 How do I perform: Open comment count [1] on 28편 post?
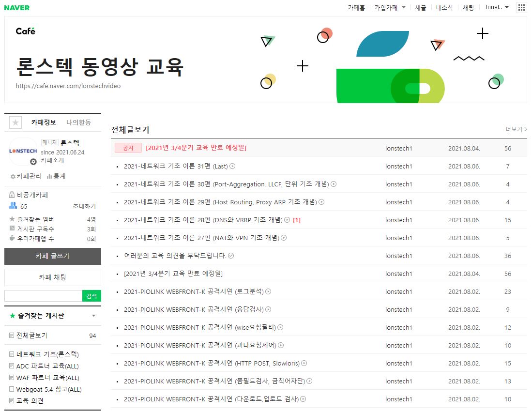point(297,220)
